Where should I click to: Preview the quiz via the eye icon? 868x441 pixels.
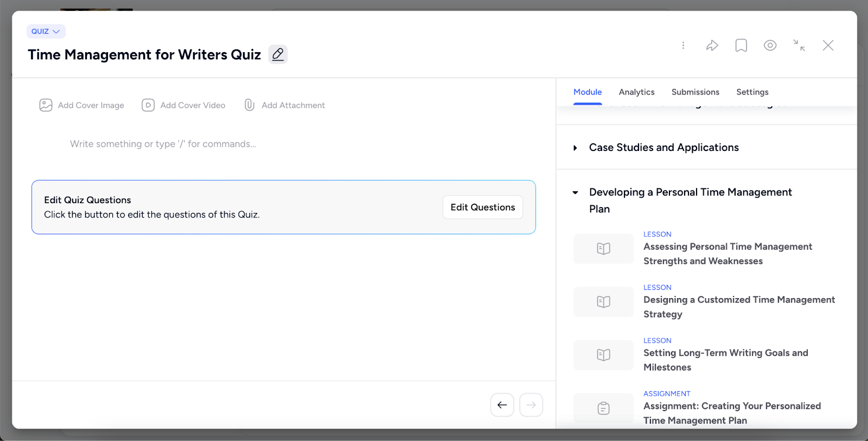pyautogui.click(x=770, y=45)
